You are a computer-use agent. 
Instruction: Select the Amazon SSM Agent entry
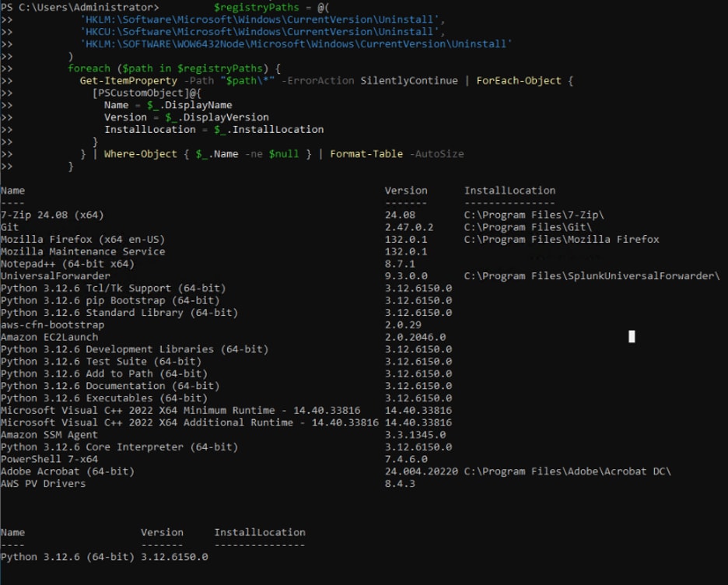pyautogui.click(x=50, y=435)
